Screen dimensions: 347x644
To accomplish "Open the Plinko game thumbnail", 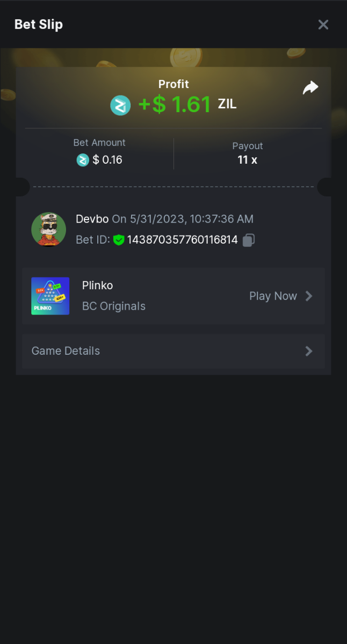I will [50, 296].
